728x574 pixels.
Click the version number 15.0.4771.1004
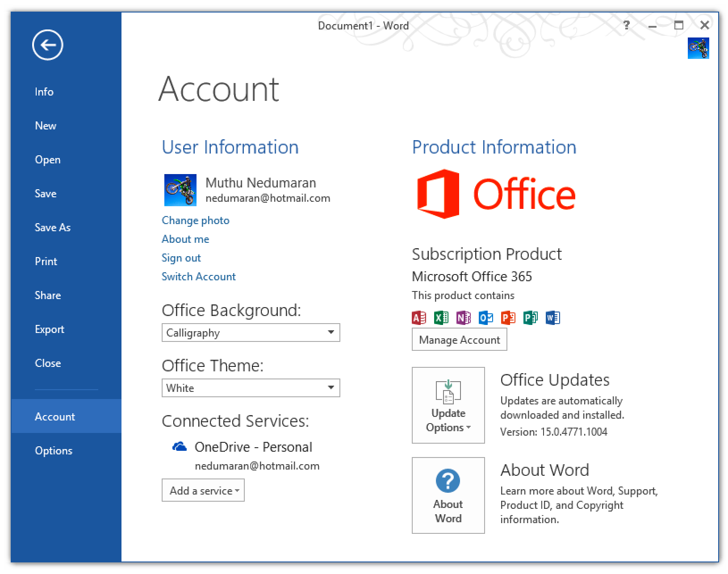point(574,432)
